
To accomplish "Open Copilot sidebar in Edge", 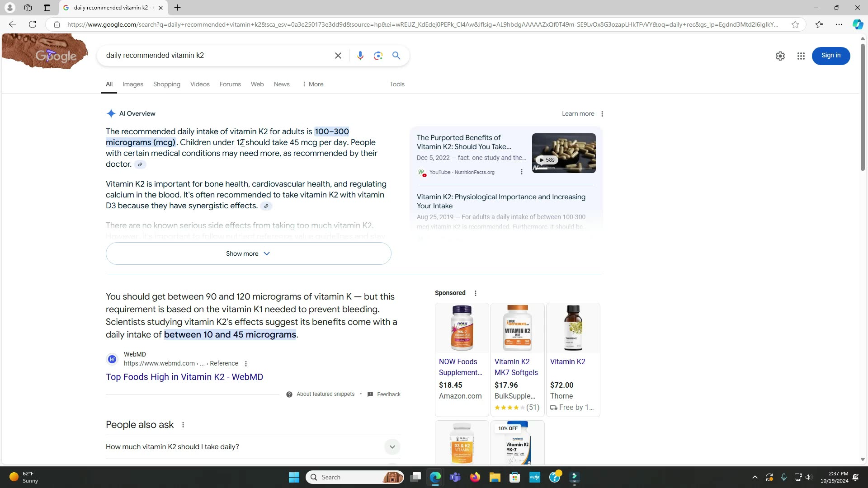I will tap(857, 24).
